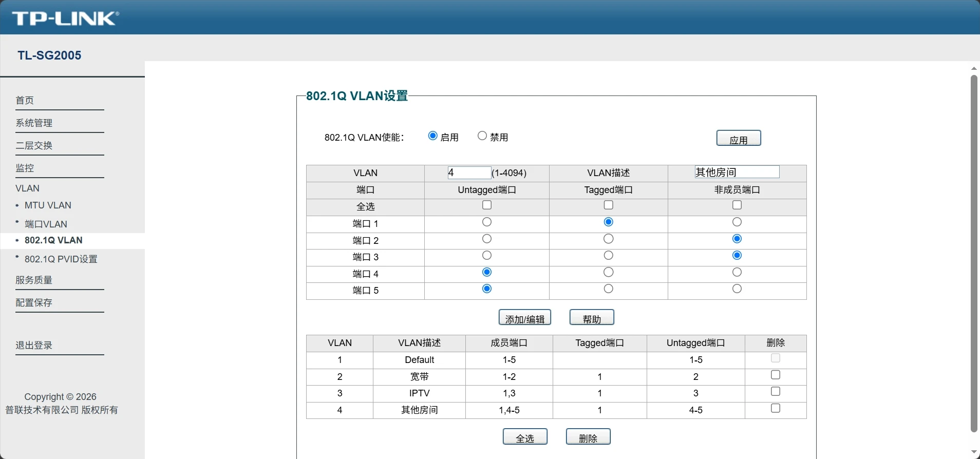Click the 应用 button
Image resolution: width=980 pixels, height=459 pixels.
coord(739,138)
